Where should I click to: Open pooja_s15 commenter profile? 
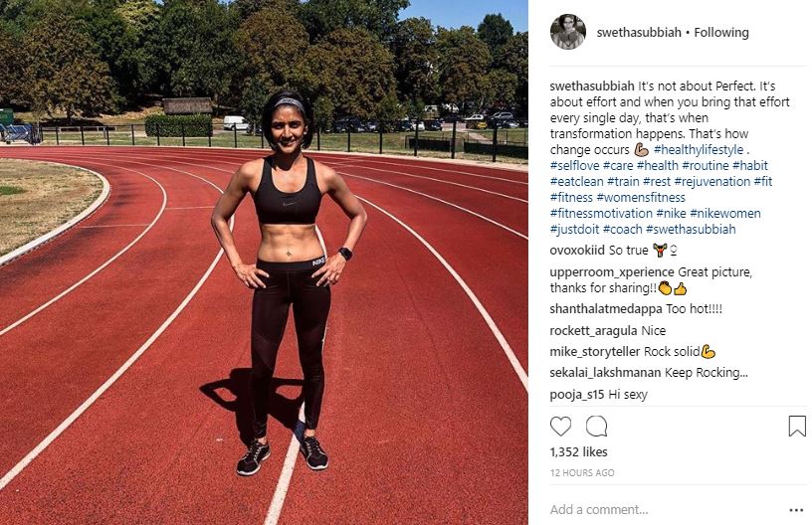coord(577,395)
